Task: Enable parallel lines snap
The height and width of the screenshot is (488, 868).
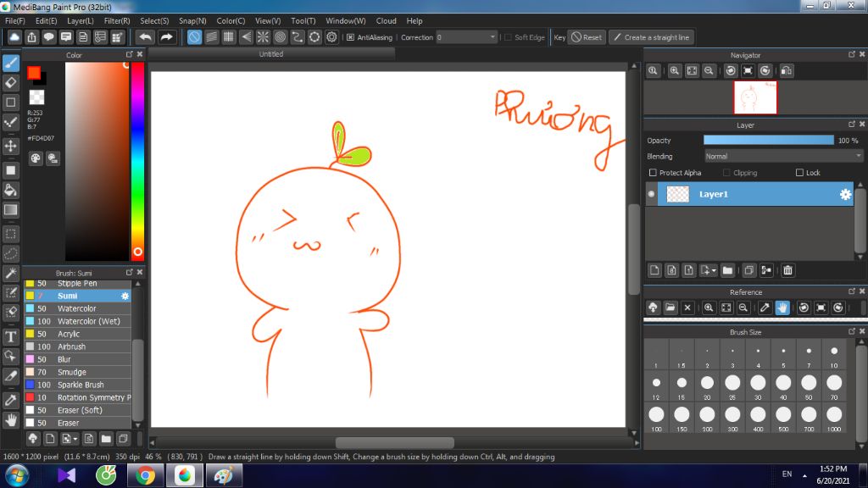Action: coord(211,37)
